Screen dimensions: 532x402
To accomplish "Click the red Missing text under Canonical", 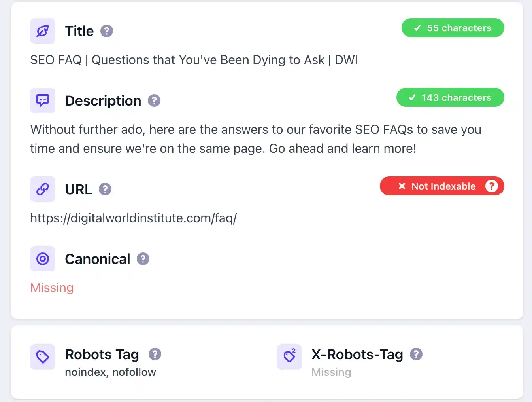I will click(52, 288).
